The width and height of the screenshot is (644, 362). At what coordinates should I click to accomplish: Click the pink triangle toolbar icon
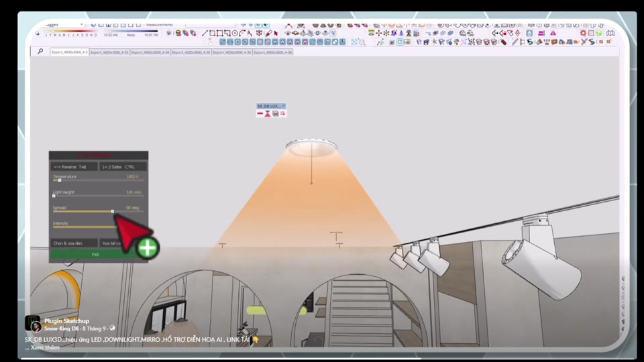pos(553,34)
